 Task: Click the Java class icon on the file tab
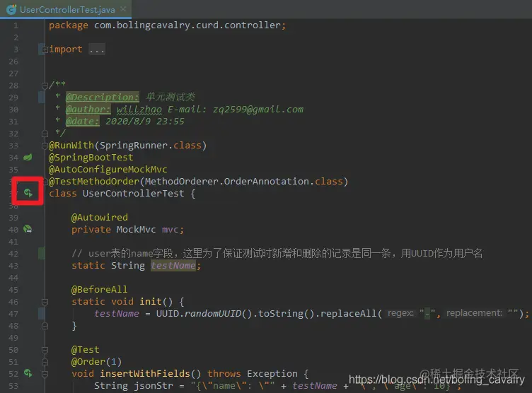click(11, 9)
